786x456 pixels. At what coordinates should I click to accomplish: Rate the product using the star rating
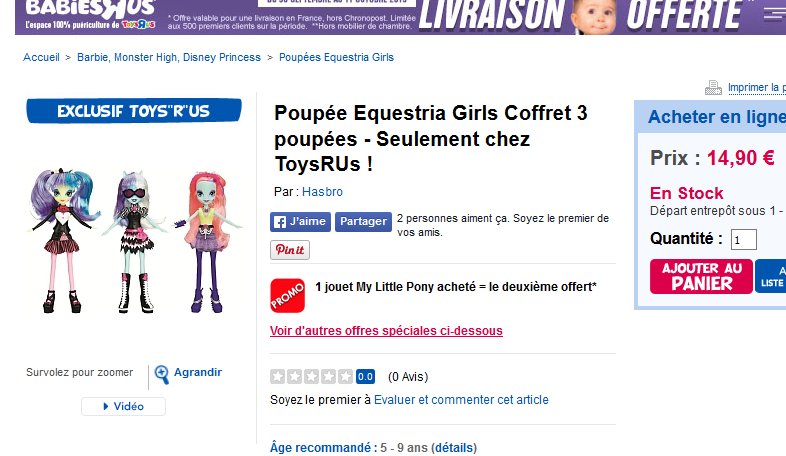coord(311,376)
